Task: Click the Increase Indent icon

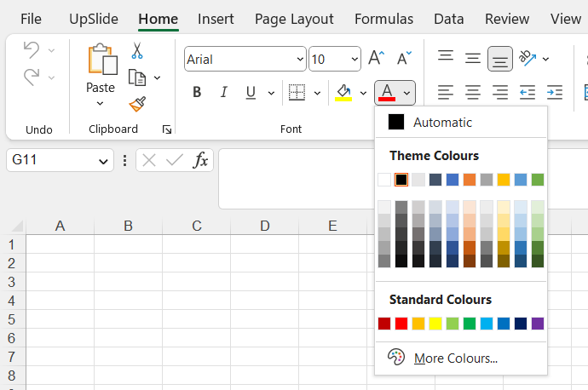Action: (555, 92)
